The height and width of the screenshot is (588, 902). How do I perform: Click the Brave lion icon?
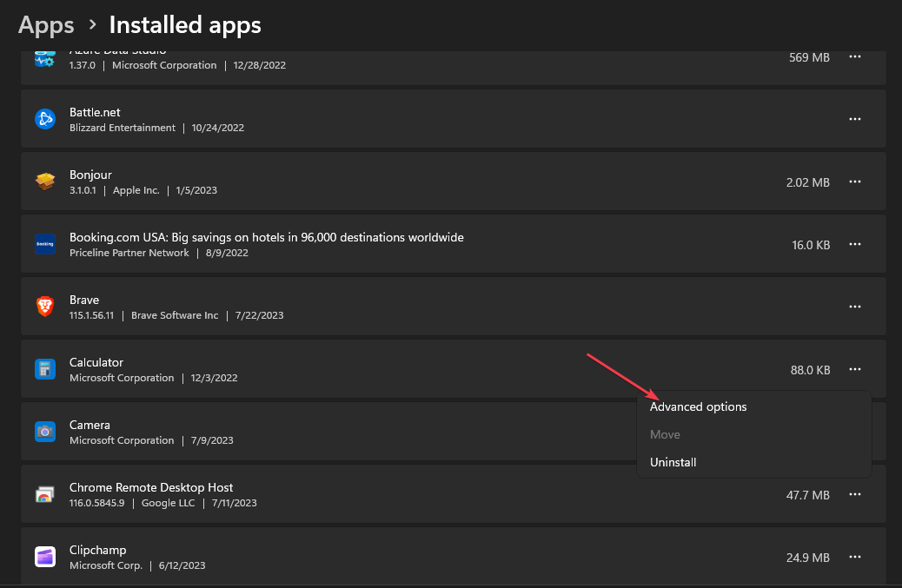[x=45, y=307]
